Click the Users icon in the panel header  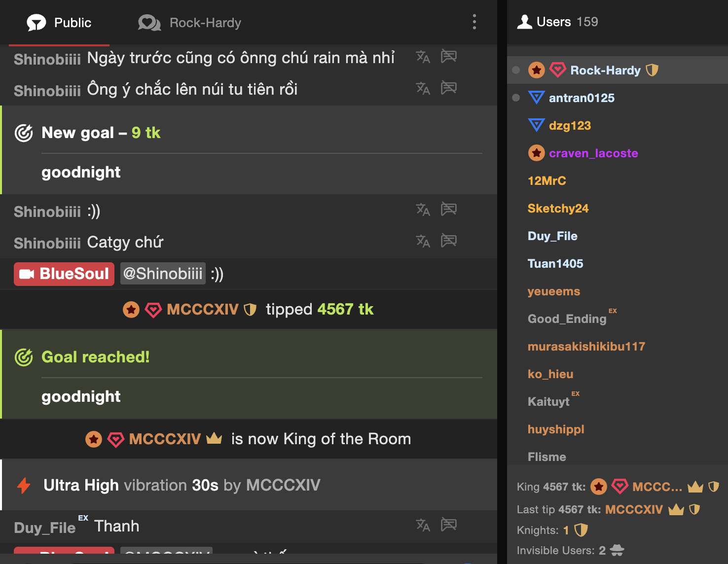tap(525, 22)
